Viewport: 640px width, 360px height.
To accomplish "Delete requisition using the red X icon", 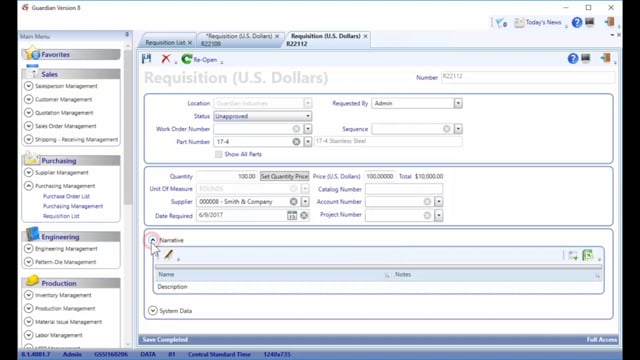I will [x=166, y=59].
